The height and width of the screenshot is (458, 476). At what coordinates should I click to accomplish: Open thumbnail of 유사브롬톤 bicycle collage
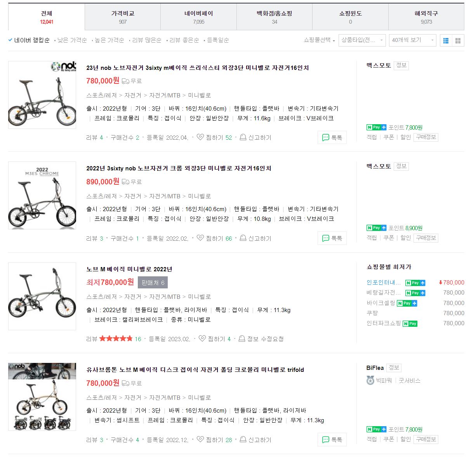[42, 397]
